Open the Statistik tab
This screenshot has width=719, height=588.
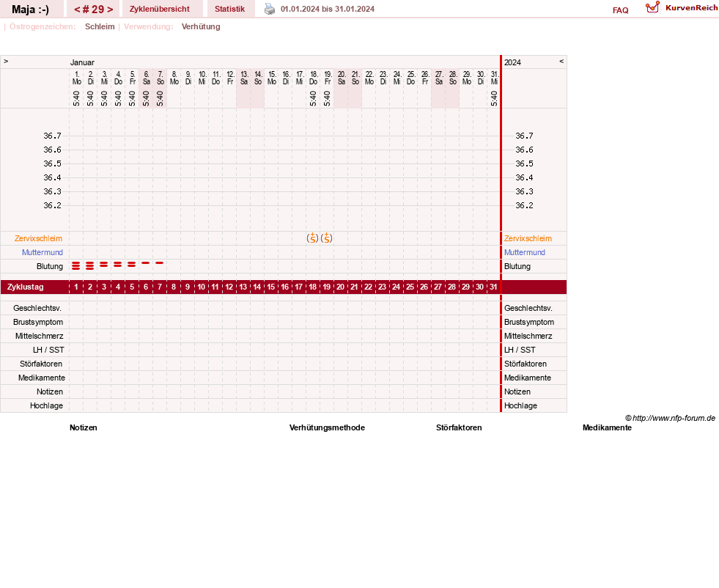[x=229, y=10]
